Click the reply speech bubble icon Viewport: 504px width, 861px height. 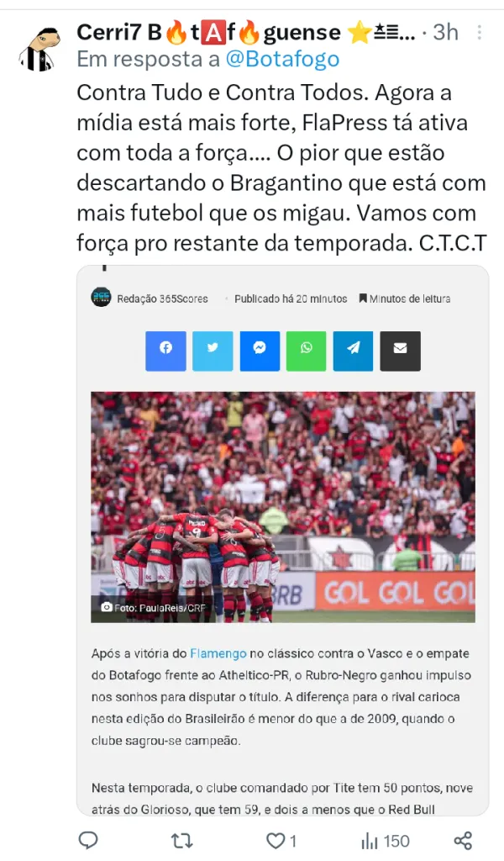[x=88, y=840]
